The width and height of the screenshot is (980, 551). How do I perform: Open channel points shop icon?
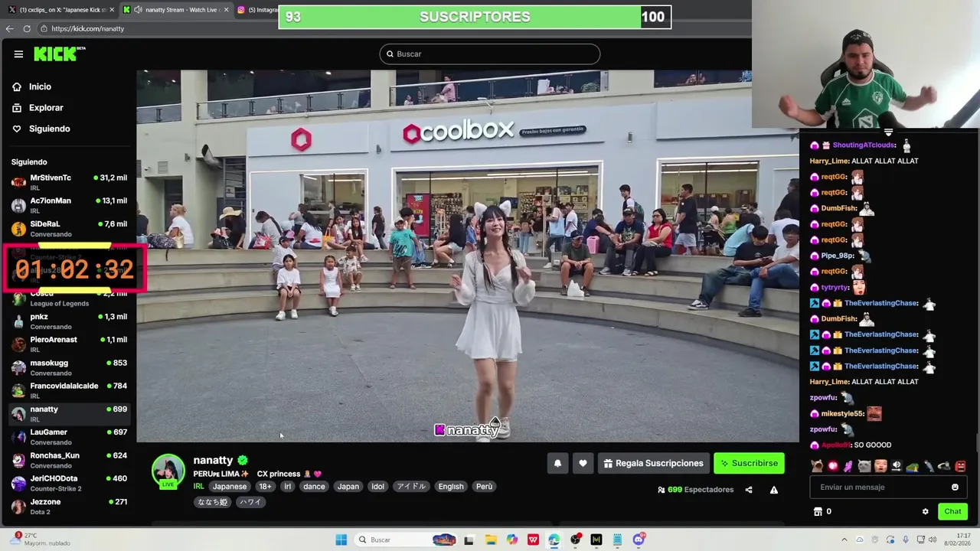(817, 511)
